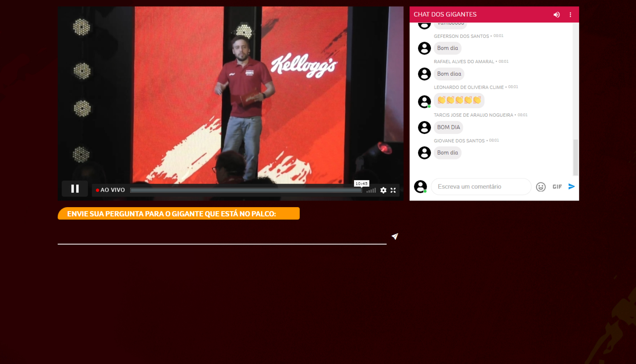The image size is (636, 364).
Task: Click the chat scrollbar
Action: point(575,157)
